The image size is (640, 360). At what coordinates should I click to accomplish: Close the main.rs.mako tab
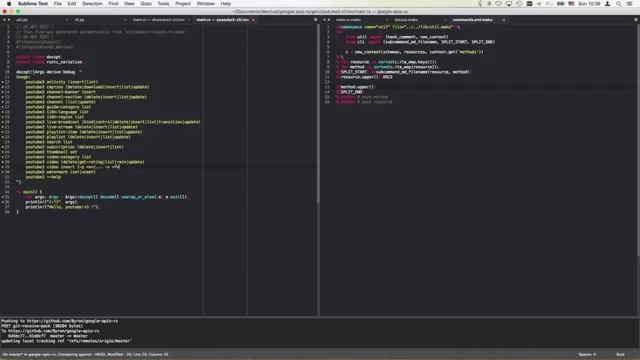coord(387,20)
